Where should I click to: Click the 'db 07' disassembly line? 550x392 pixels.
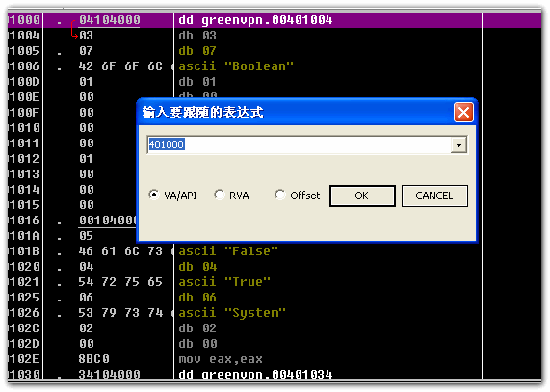coord(197,51)
